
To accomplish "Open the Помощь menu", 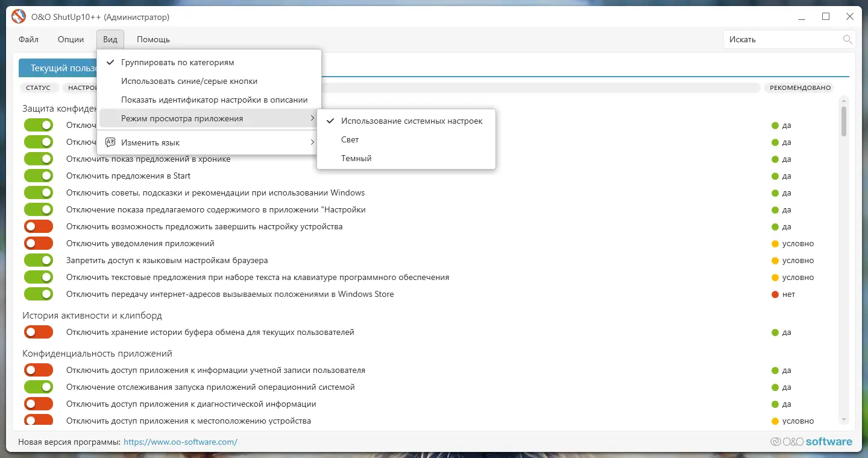I will pos(153,40).
